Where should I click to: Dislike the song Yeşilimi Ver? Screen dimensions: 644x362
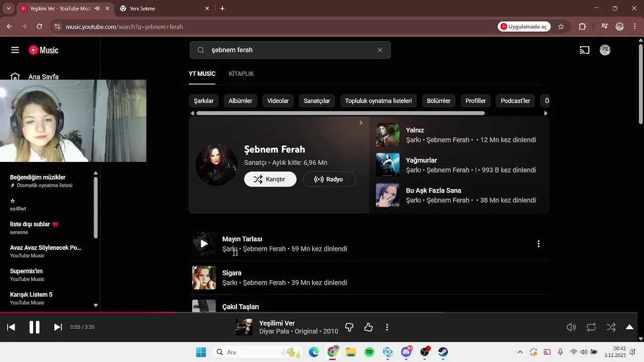click(349, 327)
